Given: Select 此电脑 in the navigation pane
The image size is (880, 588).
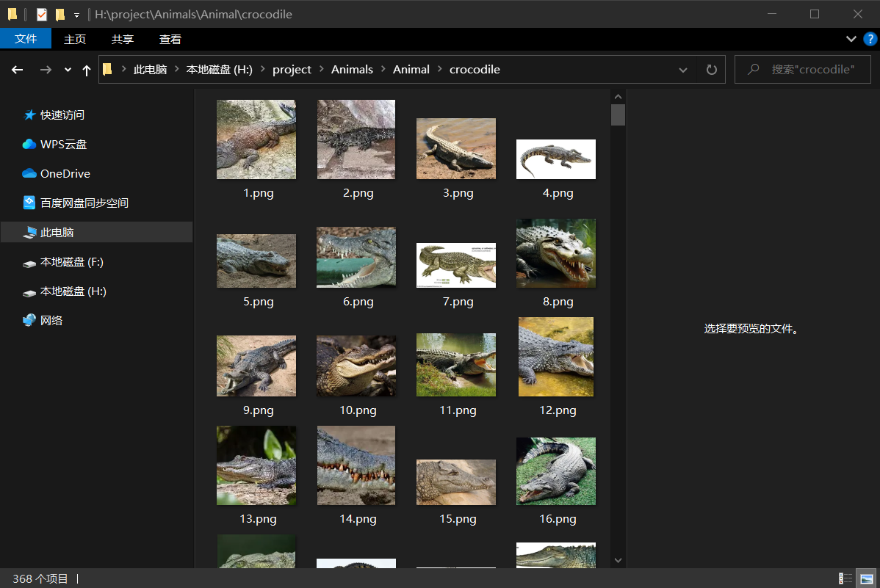Looking at the screenshot, I should click(x=96, y=232).
